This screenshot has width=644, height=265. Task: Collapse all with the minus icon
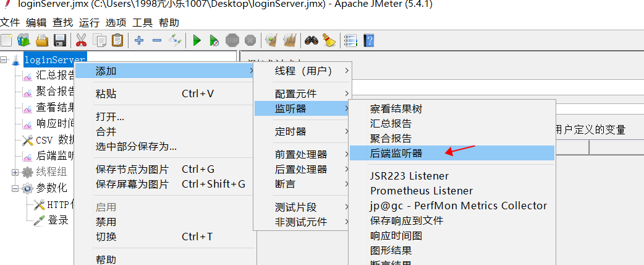[x=157, y=40]
